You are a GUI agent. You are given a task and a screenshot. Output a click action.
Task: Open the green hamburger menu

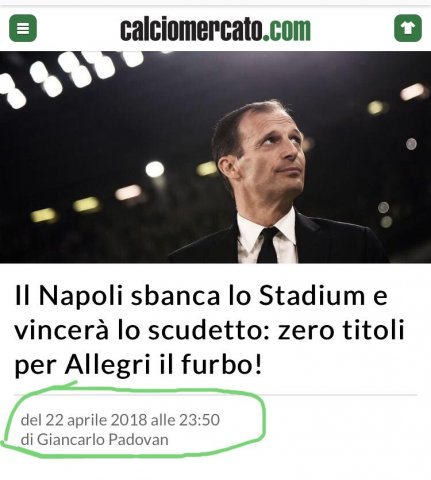click(23, 28)
